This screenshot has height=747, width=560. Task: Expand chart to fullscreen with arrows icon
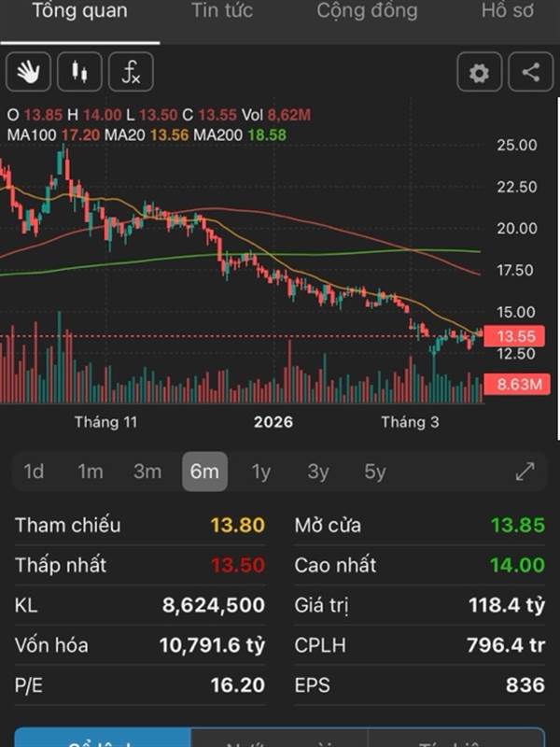click(x=525, y=472)
